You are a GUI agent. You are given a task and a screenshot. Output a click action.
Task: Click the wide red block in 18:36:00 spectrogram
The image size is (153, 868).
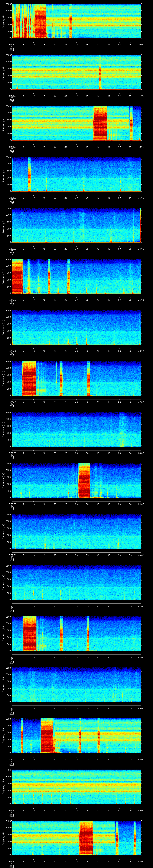tap(29, 378)
